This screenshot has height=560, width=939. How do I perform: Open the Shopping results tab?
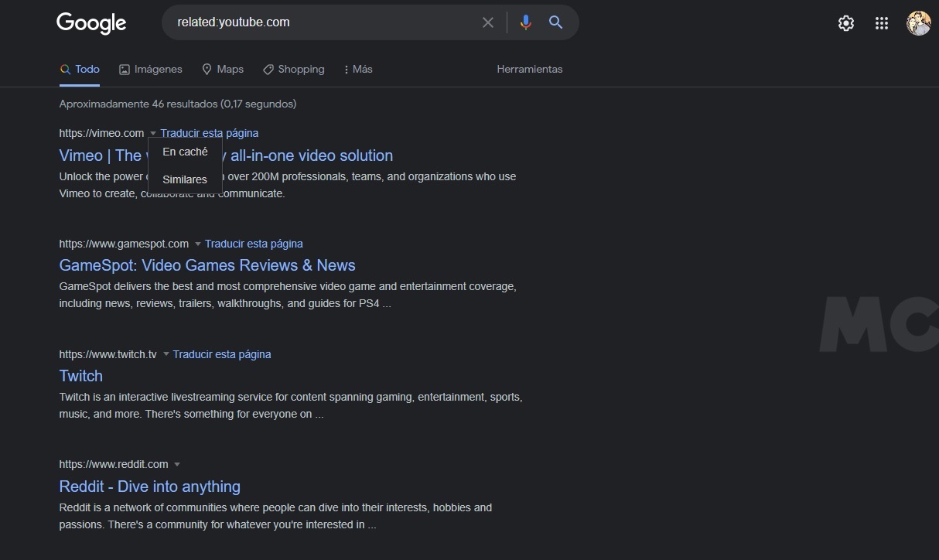click(x=294, y=70)
